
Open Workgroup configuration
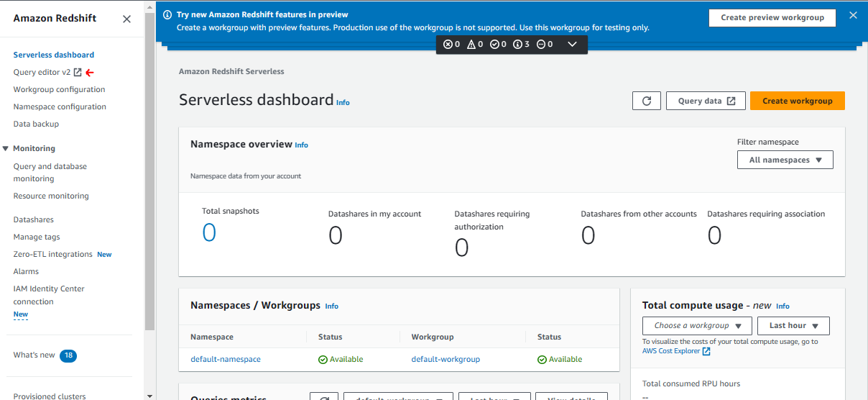click(59, 89)
